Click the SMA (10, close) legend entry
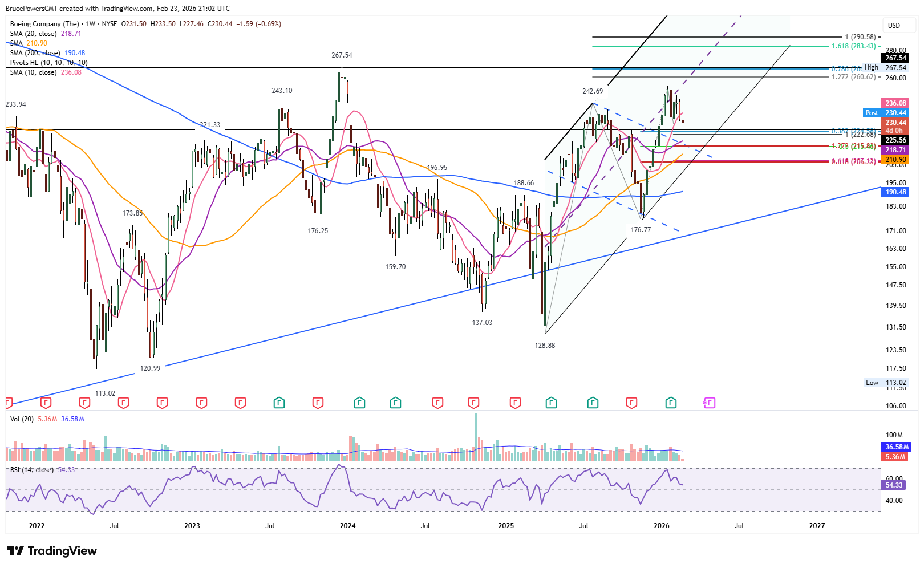Image resolution: width=924 pixels, height=568 pixels. pos(46,72)
